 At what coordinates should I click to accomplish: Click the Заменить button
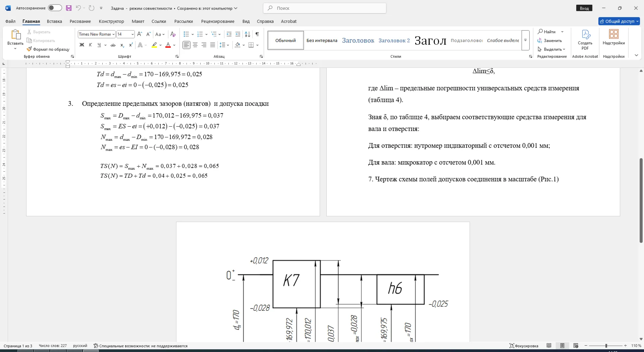[549, 41]
